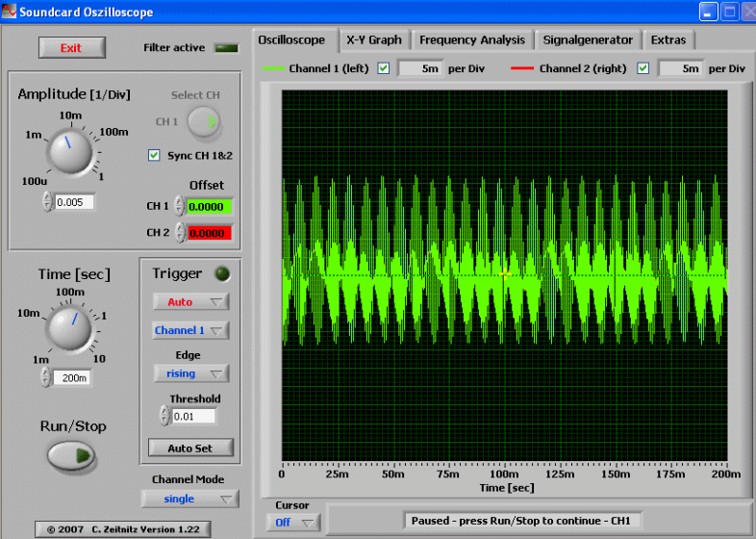This screenshot has width=756, height=539.
Task: Open the Cursor Off dropdown
Action: [293, 522]
